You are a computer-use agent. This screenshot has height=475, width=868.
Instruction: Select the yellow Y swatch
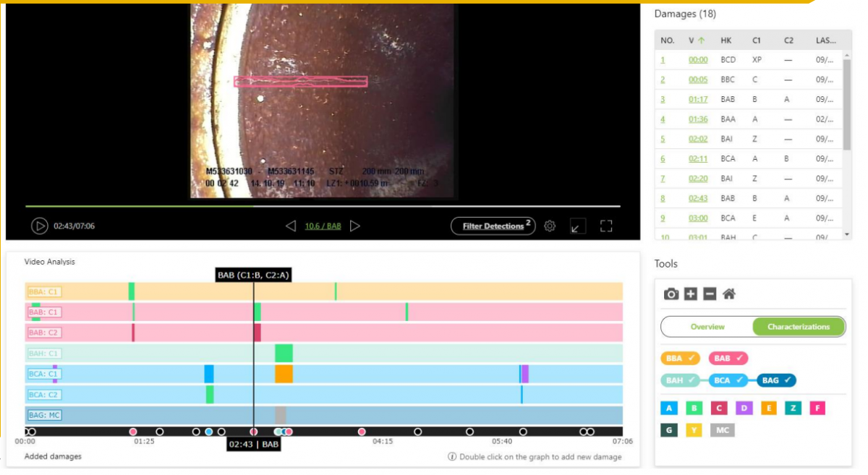tap(694, 430)
